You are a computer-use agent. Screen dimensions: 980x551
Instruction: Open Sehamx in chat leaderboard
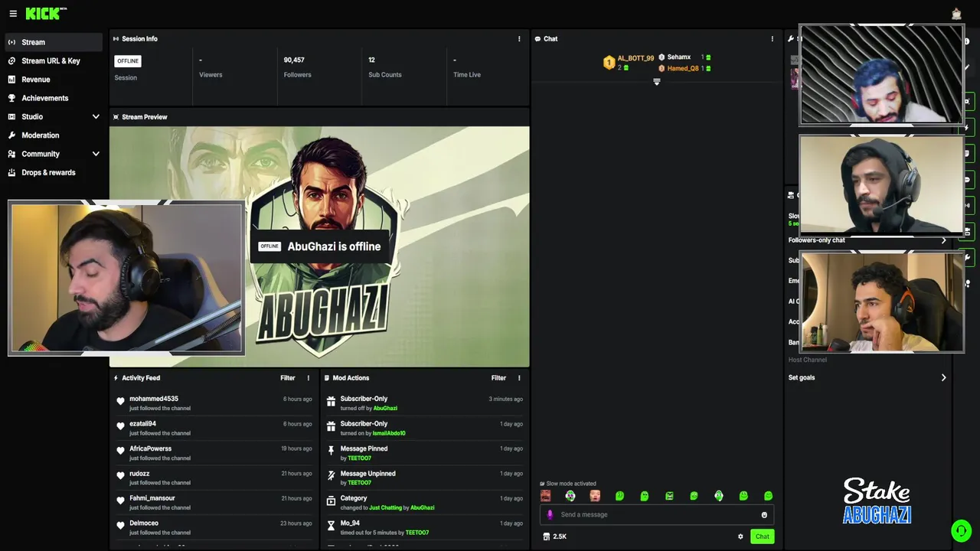pyautogui.click(x=678, y=57)
